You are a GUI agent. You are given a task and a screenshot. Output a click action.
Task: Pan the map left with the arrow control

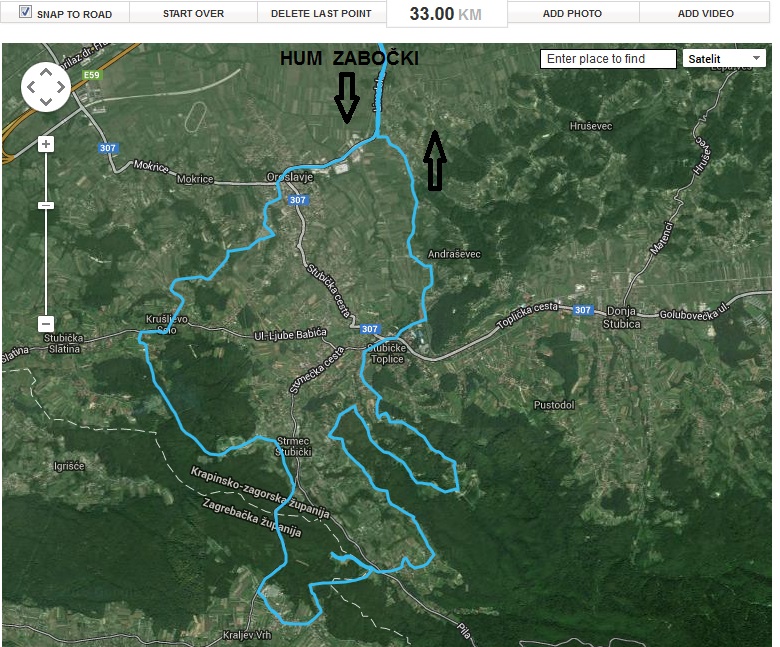click(31, 87)
